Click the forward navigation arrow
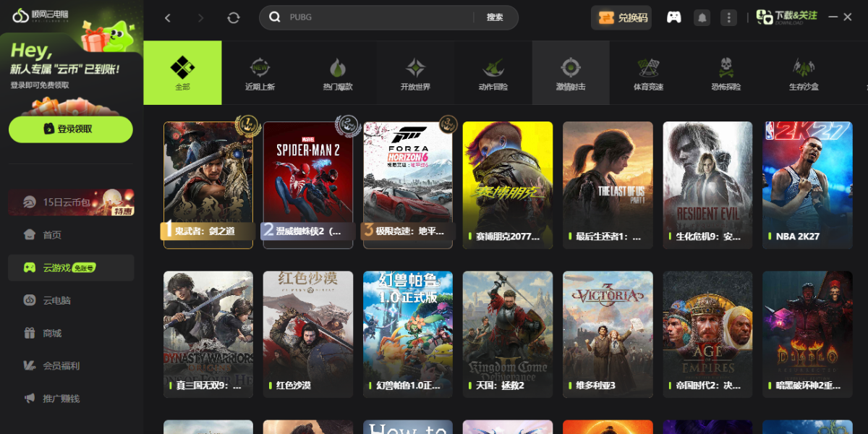The height and width of the screenshot is (434, 868). tap(200, 17)
